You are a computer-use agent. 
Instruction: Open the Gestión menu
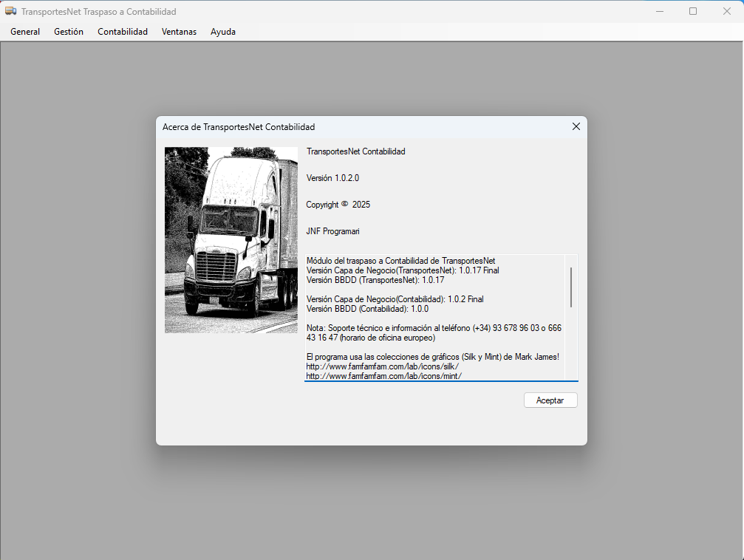pyautogui.click(x=68, y=32)
